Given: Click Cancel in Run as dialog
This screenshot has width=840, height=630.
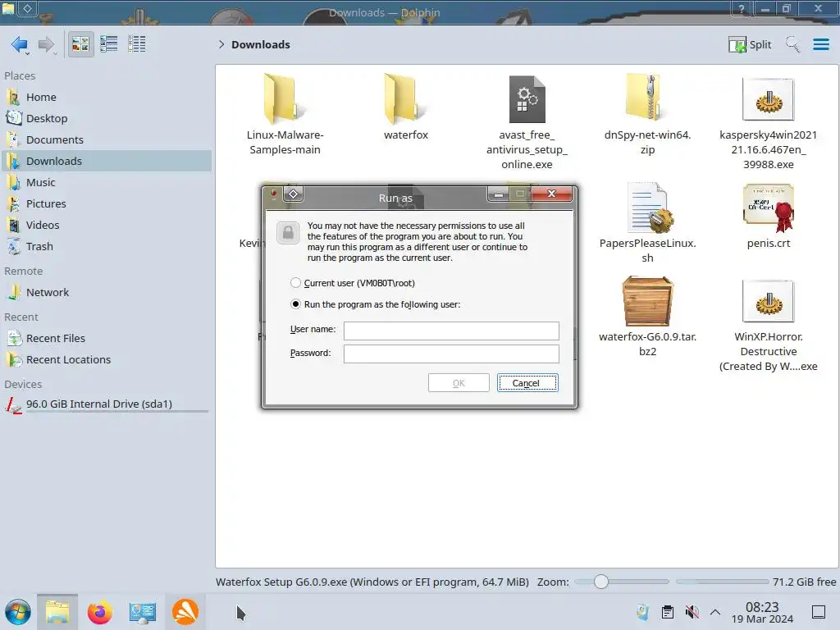Looking at the screenshot, I should (x=527, y=383).
